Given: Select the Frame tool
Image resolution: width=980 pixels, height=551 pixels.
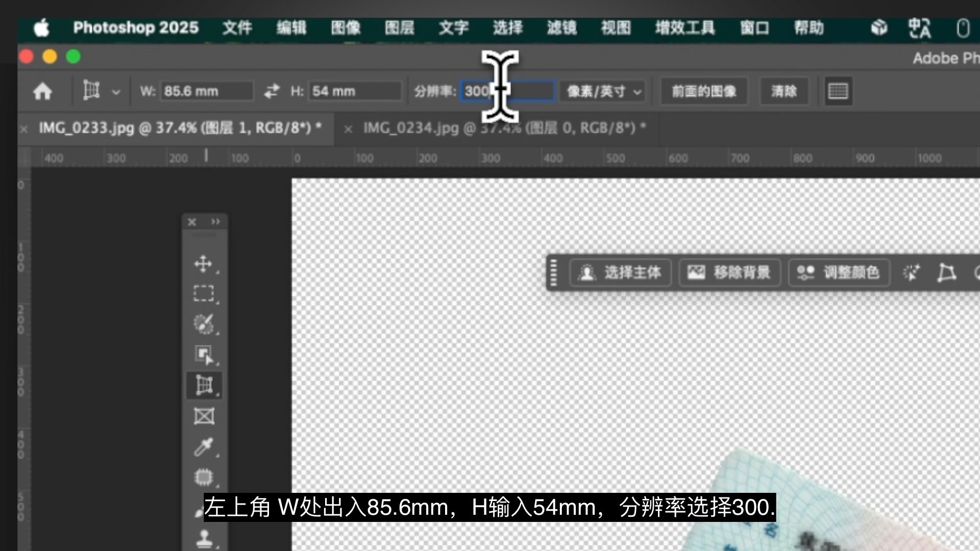Looking at the screenshot, I should pyautogui.click(x=204, y=416).
